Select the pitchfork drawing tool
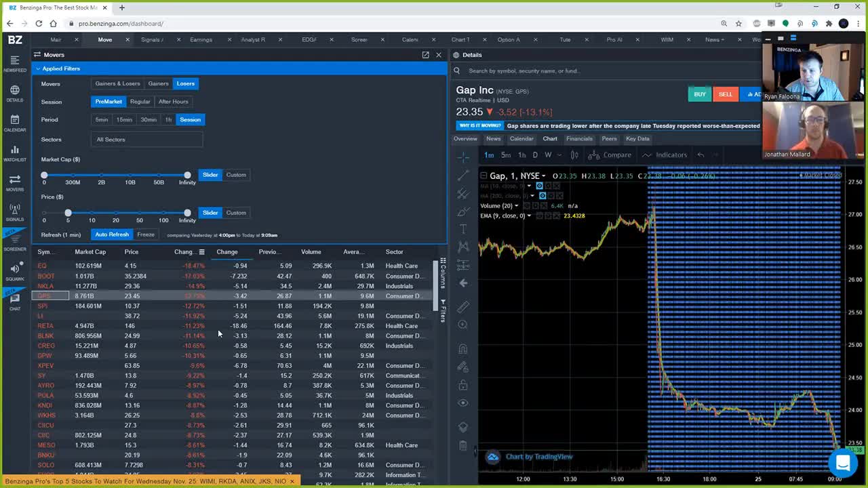 click(x=463, y=194)
